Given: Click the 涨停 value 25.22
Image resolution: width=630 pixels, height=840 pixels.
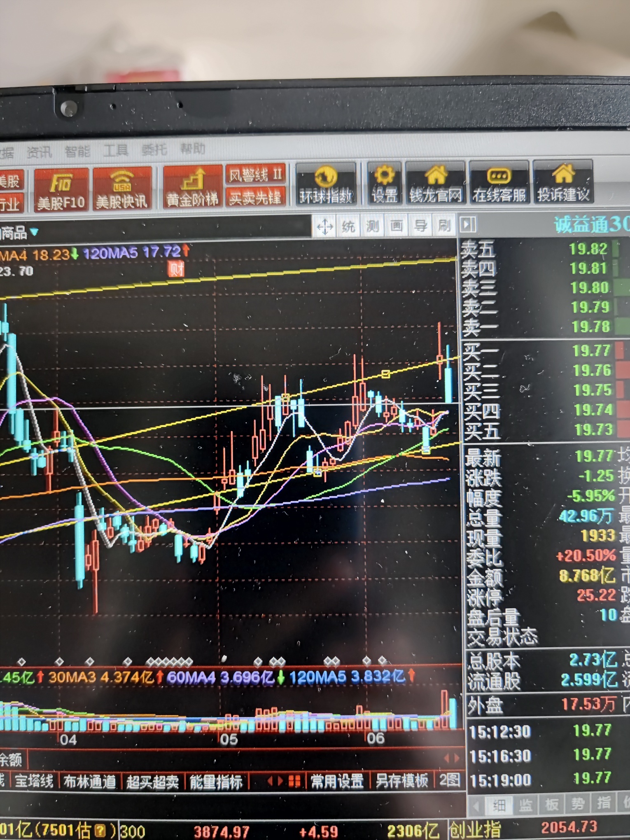Looking at the screenshot, I should pyautogui.click(x=596, y=595).
